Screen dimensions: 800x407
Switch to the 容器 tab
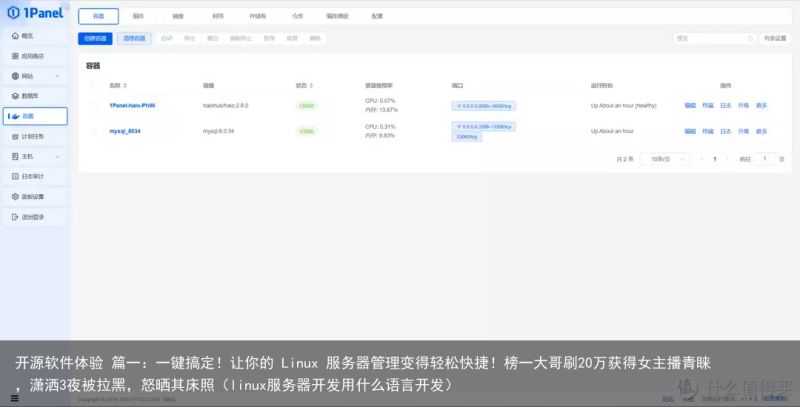[x=98, y=16]
